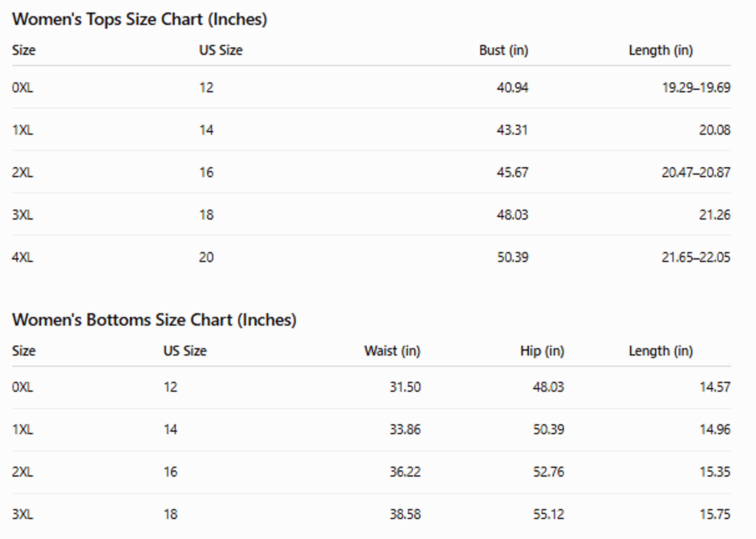Image resolution: width=756 pixels, height=539 pixels.
Task: Click bust value 43.31 for 1XL
Action: pos(512,130)
